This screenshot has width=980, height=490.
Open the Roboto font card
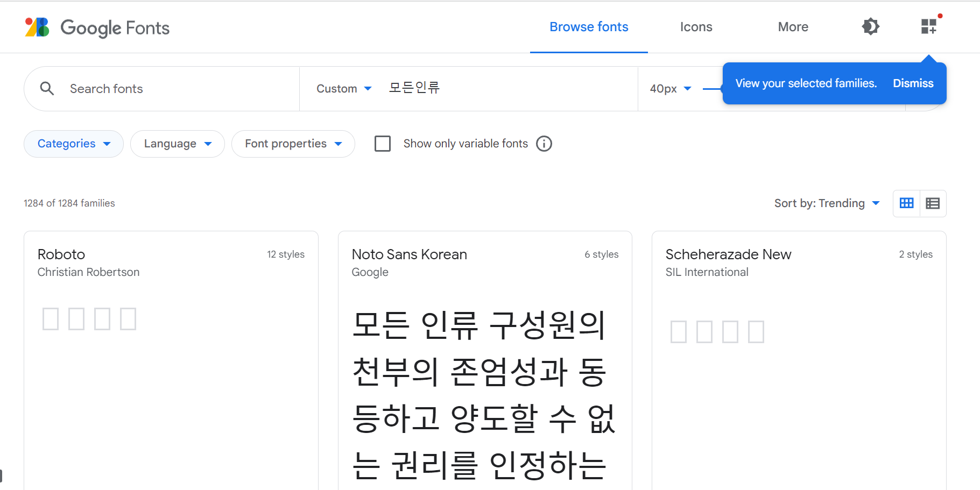tap(171, 360)
